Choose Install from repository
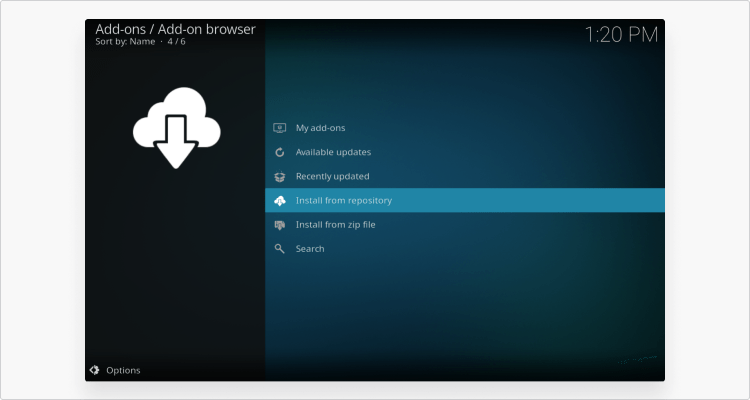Image resolution: width=750 pixels, height=400 pixels. (465, 200)
